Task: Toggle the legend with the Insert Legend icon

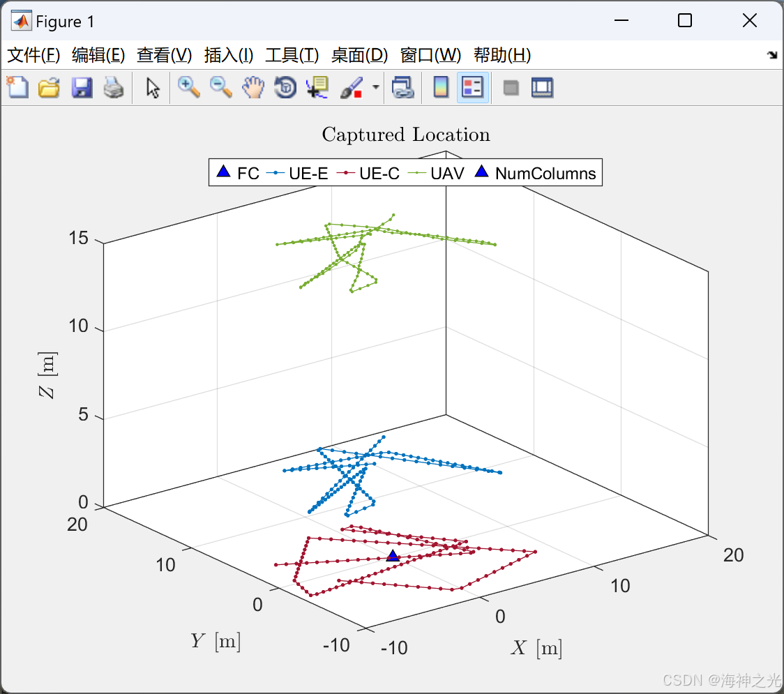Action: coord(472,87)
